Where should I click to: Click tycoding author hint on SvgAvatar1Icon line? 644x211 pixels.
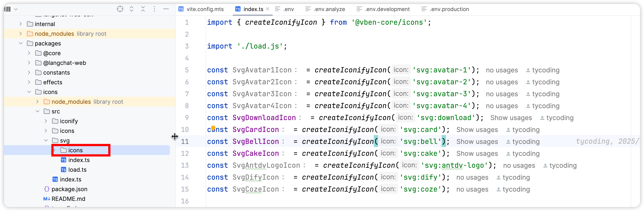click(545, 70)
